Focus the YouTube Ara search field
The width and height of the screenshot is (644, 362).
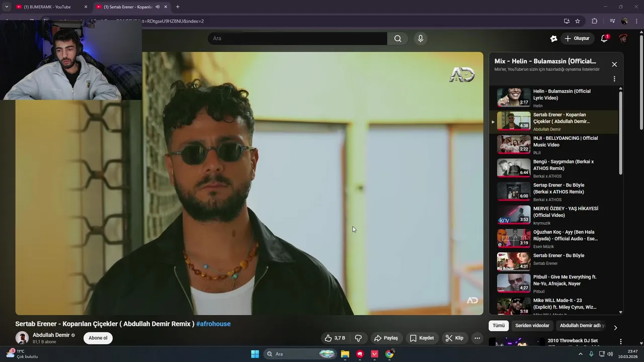[x=297, y=39]
